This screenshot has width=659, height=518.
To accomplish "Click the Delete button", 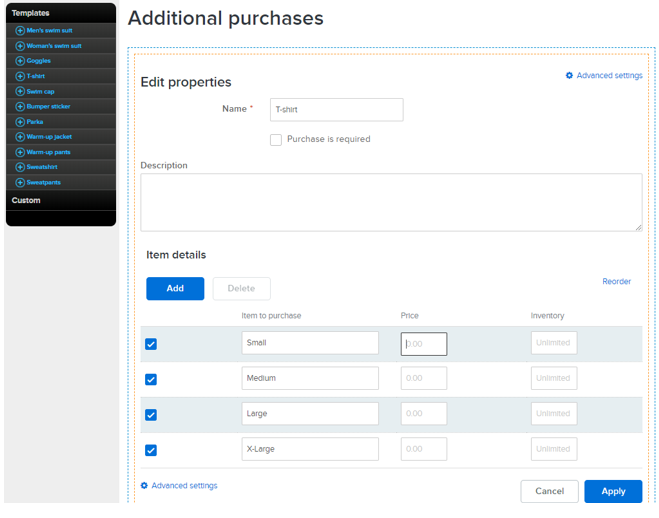I will (242, 289).
